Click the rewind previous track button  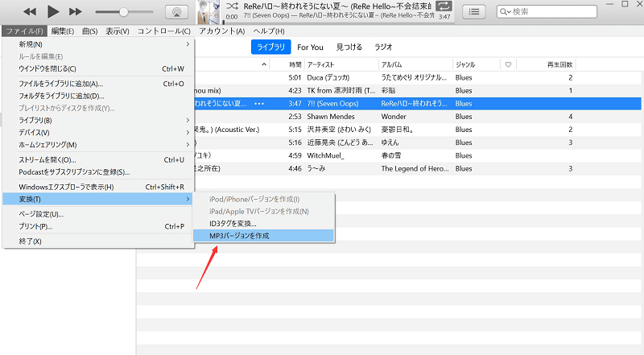(x=30, y=12)
